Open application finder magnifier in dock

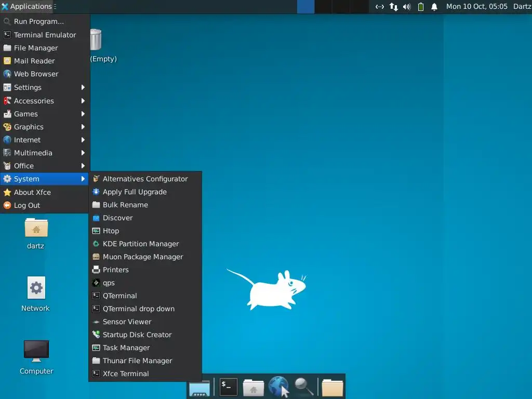(303, 387)
